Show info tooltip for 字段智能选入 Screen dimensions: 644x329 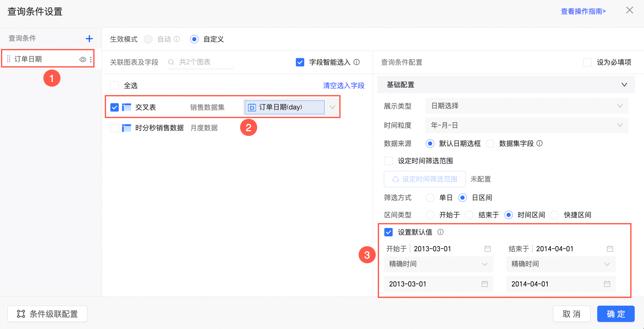[357, 62]
